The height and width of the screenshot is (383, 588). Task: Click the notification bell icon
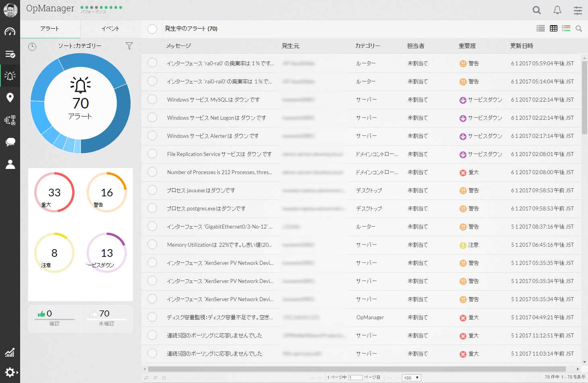(x=557, y=10)
